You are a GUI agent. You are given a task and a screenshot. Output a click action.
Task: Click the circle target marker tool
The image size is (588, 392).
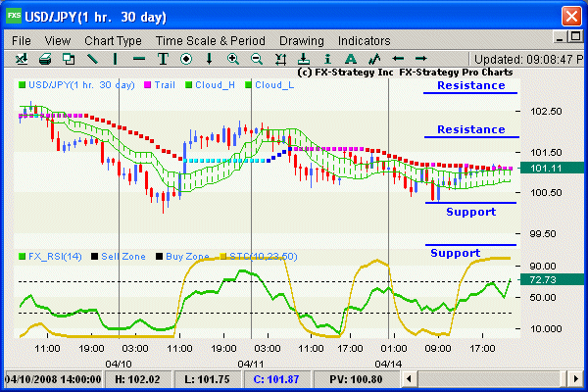click(x=186, y=59)
